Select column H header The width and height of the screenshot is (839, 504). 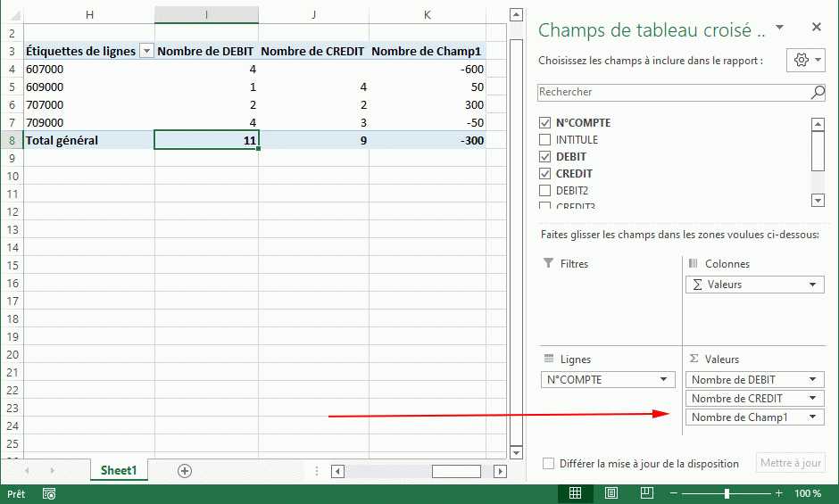click(89, 15)
